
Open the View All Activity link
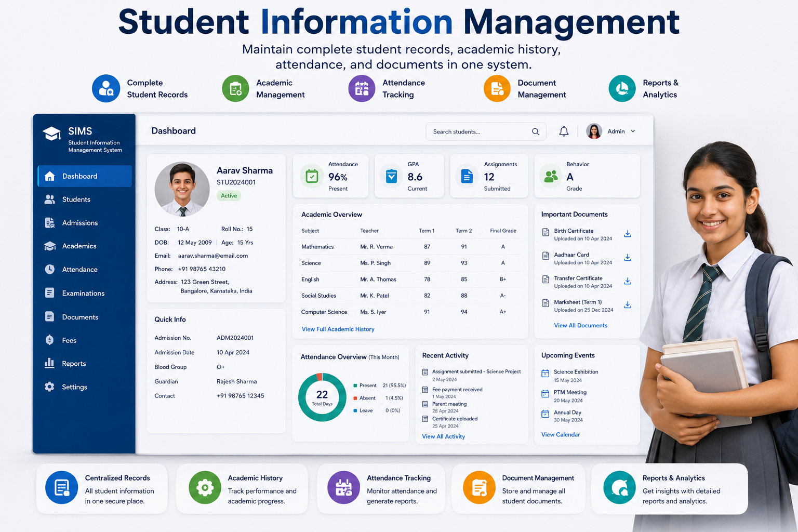(443, 436)
